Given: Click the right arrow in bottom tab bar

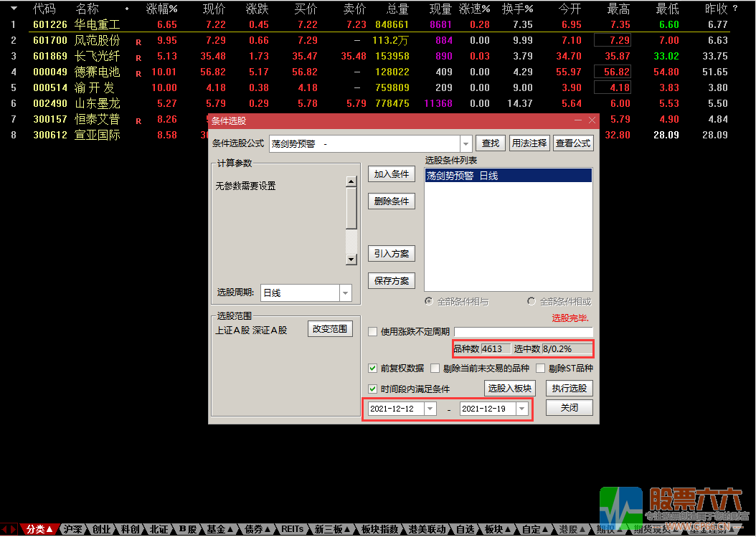Looking at the screenshot, I should click(13, 529).
